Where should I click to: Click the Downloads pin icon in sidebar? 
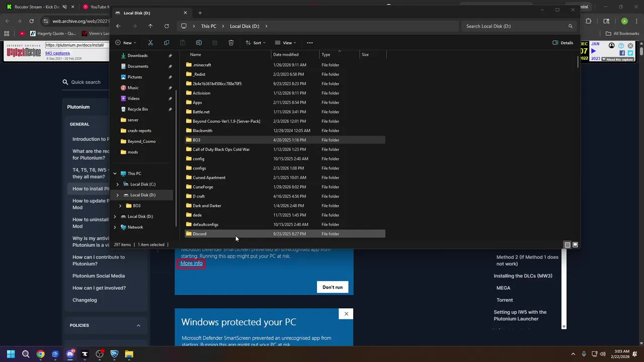[170, 56]
